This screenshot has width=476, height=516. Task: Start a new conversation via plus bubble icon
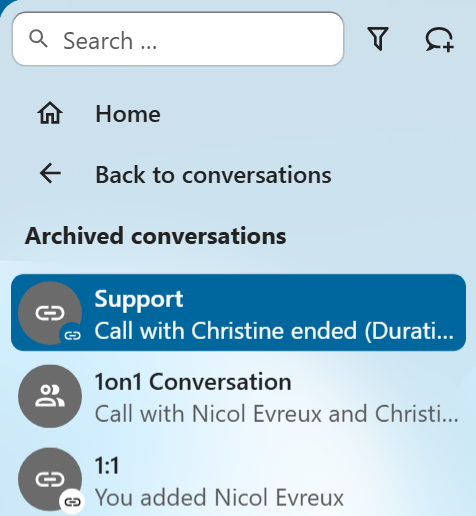439,39
